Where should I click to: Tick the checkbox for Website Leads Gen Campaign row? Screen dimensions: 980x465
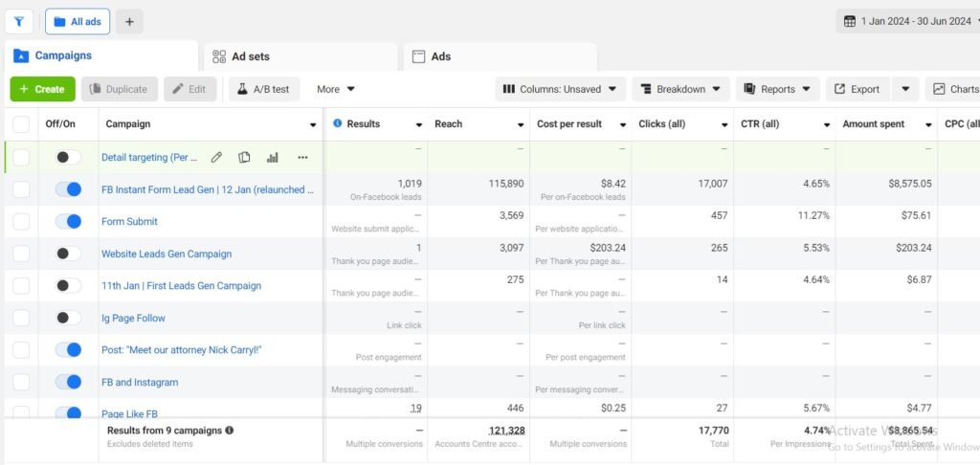point(21,254)
